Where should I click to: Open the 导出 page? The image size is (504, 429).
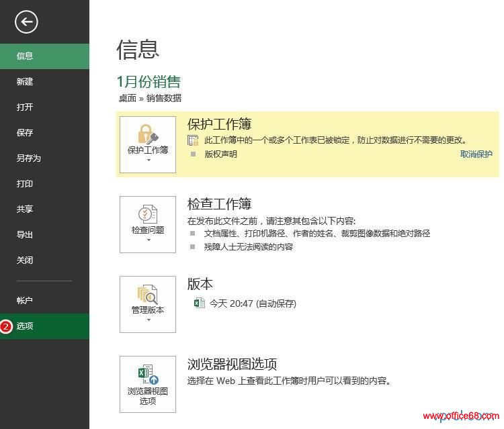44,235
